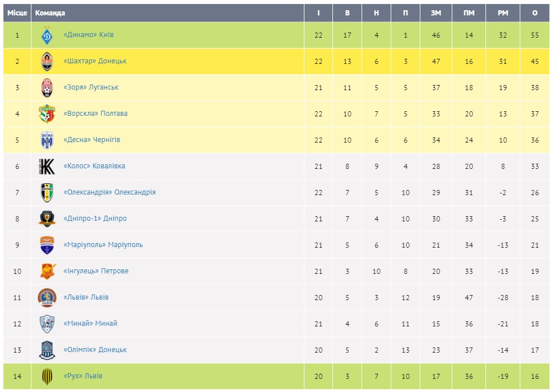Open the «Львів» Львів team link
Viewport: 554px width, 392px height.
[86, 297]
